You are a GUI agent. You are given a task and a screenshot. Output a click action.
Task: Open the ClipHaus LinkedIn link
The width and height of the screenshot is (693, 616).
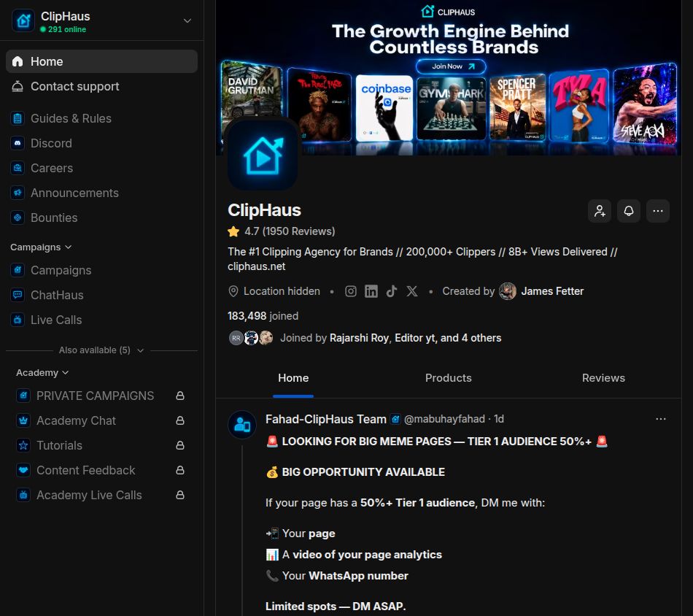pos(371,291)
